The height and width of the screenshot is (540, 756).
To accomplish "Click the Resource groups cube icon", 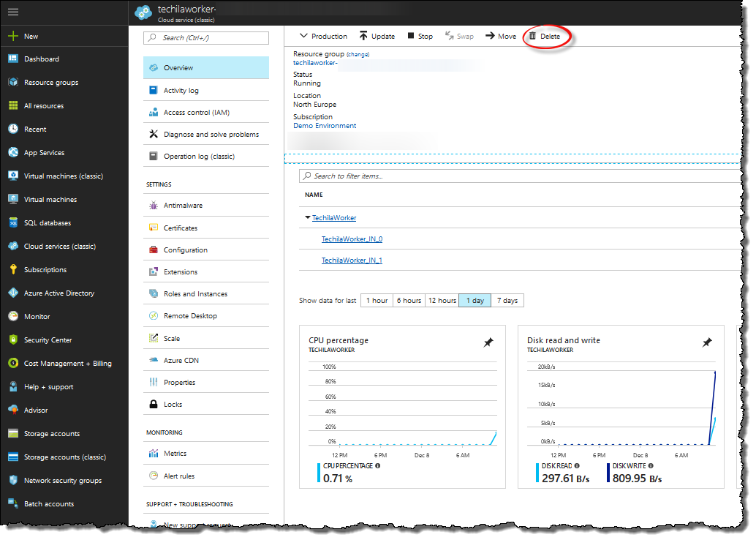I will coord(13,82).
